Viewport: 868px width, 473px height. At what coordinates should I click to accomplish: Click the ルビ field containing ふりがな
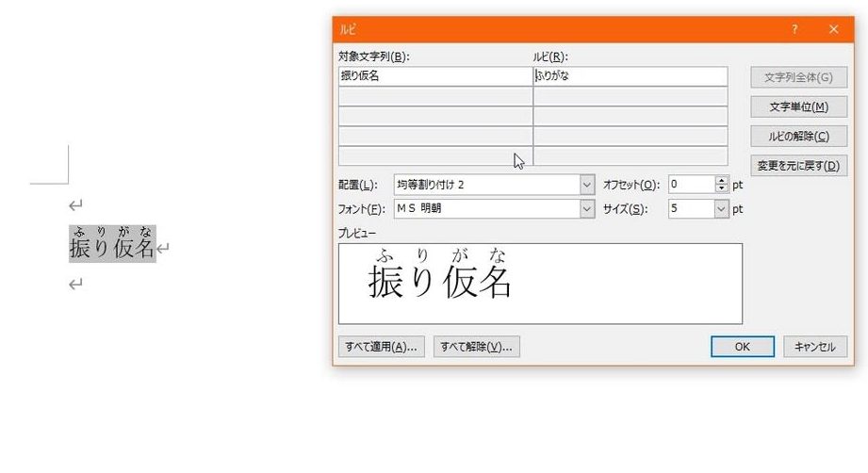(x=631, y=76)
